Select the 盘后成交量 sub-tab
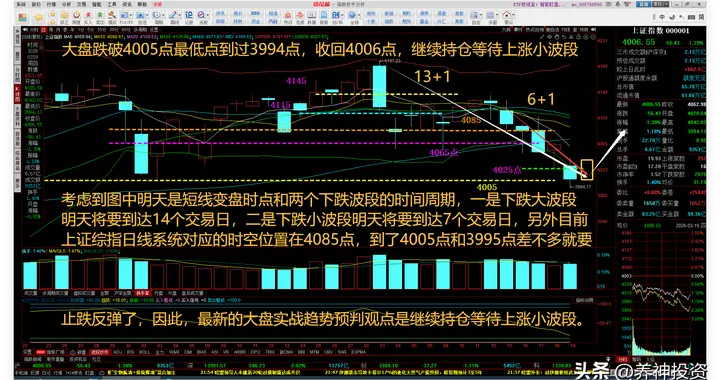Image resolution: width=720 pixels, height=380 pixels. (x=192, y=293)
